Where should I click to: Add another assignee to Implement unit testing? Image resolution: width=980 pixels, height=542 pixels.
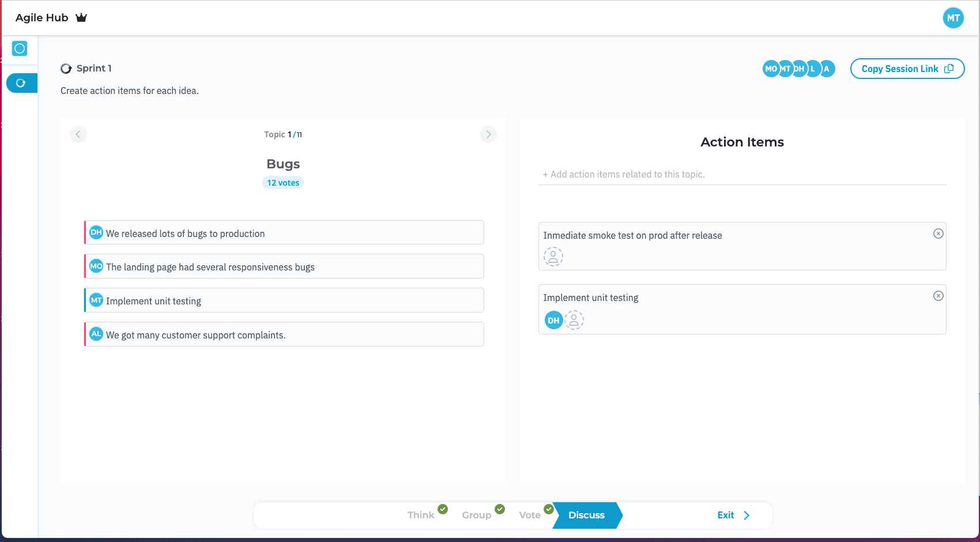click(x=574, y=320)
